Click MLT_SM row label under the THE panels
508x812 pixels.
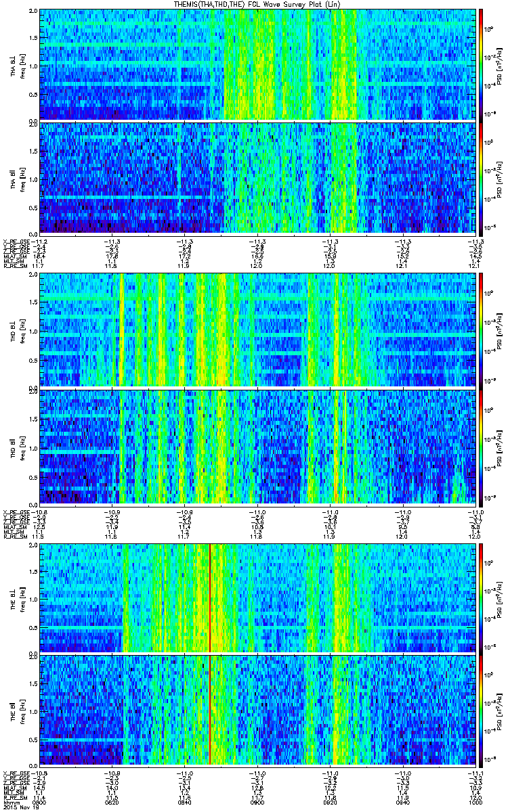click(x=14, y=791)
